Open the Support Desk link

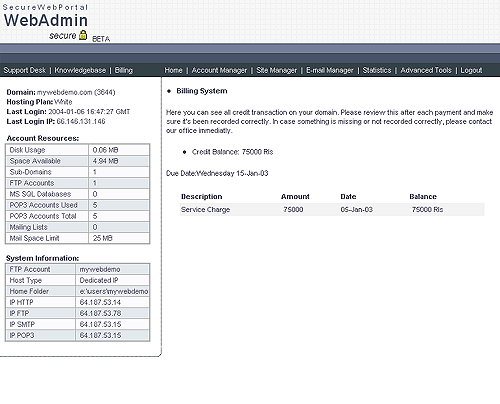coord(24,70)
